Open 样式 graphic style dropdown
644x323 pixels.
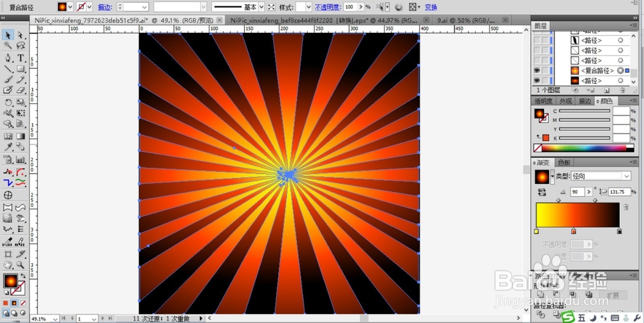tap(308, 7)
